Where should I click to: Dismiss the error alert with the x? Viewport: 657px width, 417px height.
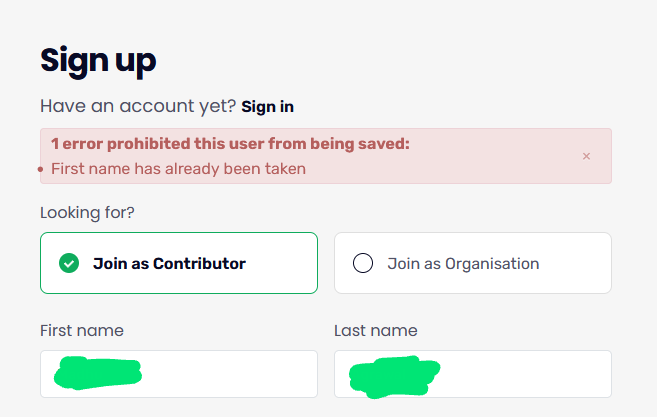coord(586,156)
